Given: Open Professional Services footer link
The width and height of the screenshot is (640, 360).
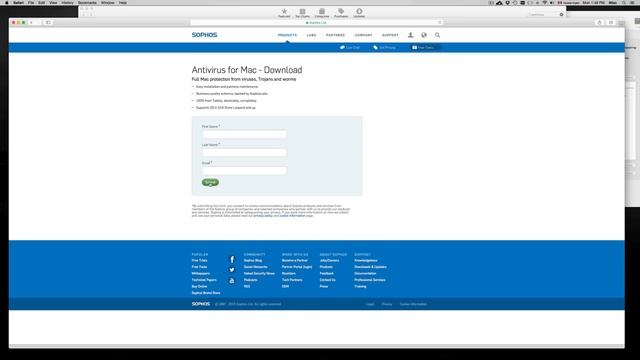Looking at the screenshot, I should pos(370,280).
